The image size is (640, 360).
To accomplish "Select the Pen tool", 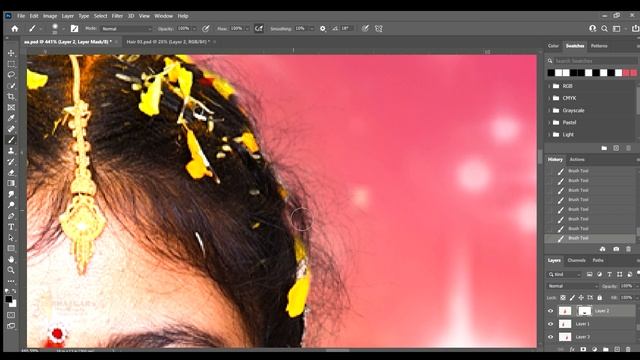I will [11, 216].
